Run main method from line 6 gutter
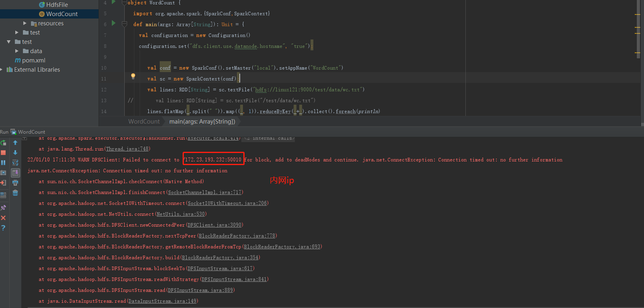644x308 pixels. tap(113, 23)
